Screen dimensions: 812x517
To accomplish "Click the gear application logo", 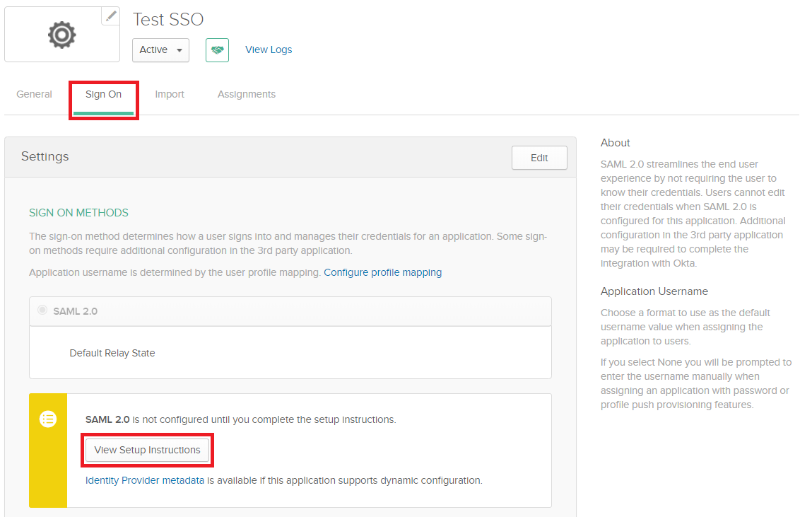I will [62, 35].
